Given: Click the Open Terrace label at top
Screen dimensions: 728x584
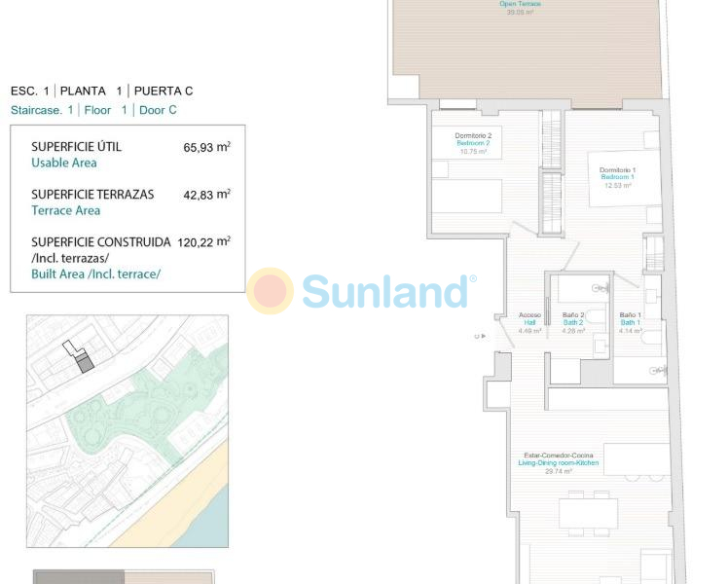Looking at the screenshot, I should [x=520, y=8].
